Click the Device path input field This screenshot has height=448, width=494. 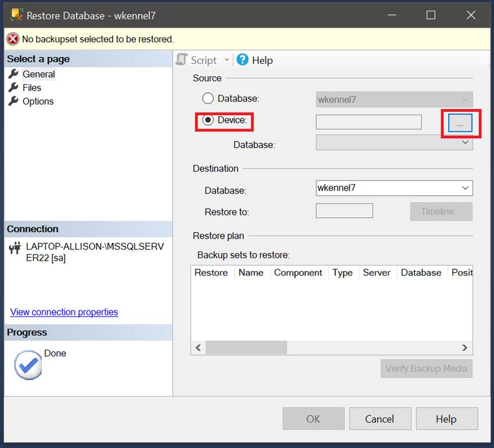pos(368,122)
